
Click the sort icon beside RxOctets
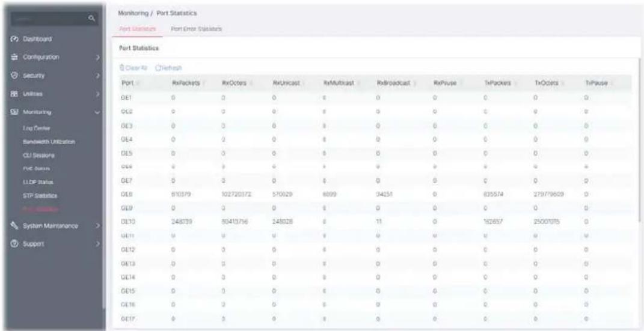(x=250, y=84)
